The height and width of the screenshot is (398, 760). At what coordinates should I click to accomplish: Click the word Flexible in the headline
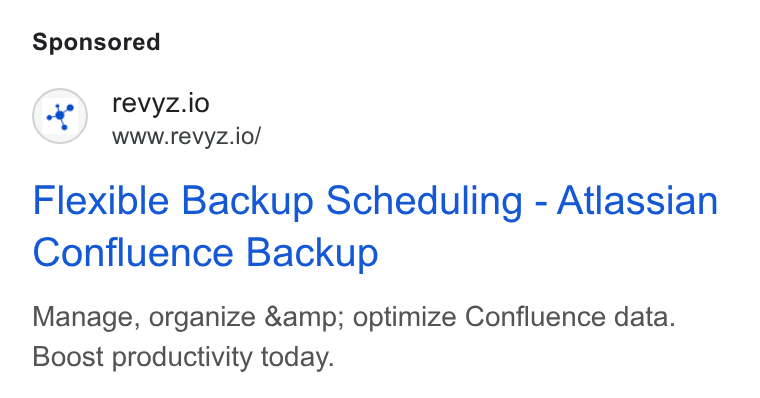pos(101,201)
